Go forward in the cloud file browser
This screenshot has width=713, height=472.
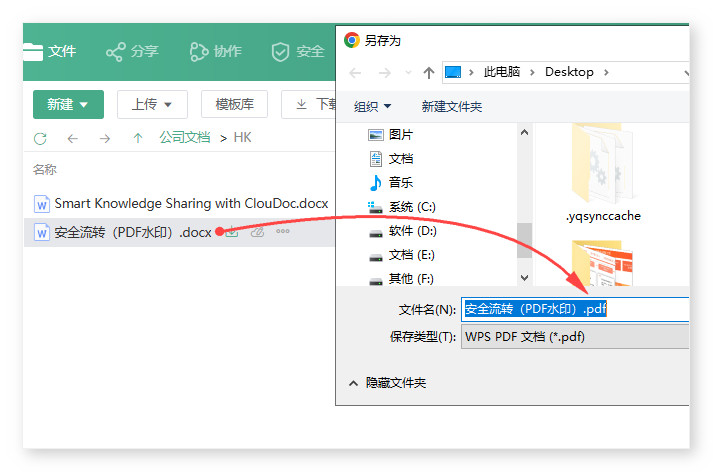click(105, 138)
